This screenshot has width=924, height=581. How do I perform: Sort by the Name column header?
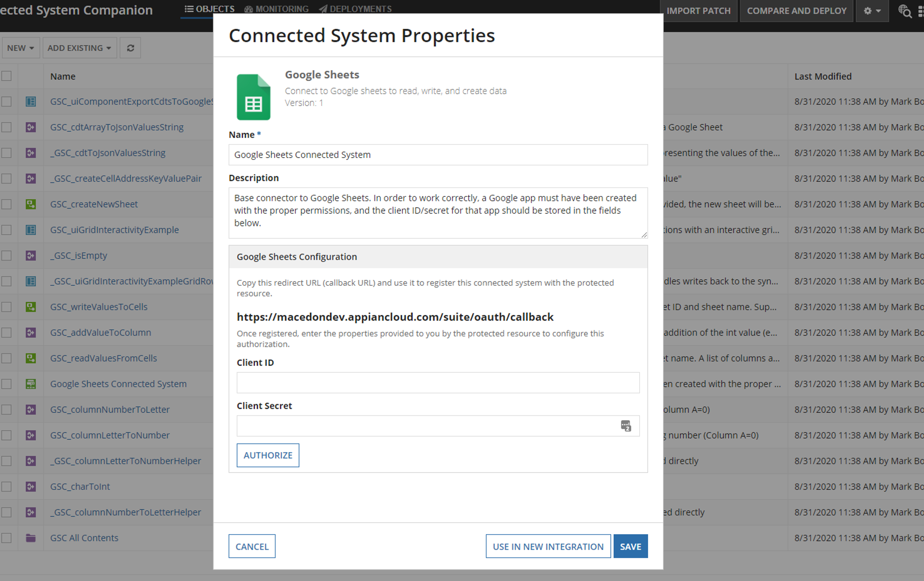63,76
